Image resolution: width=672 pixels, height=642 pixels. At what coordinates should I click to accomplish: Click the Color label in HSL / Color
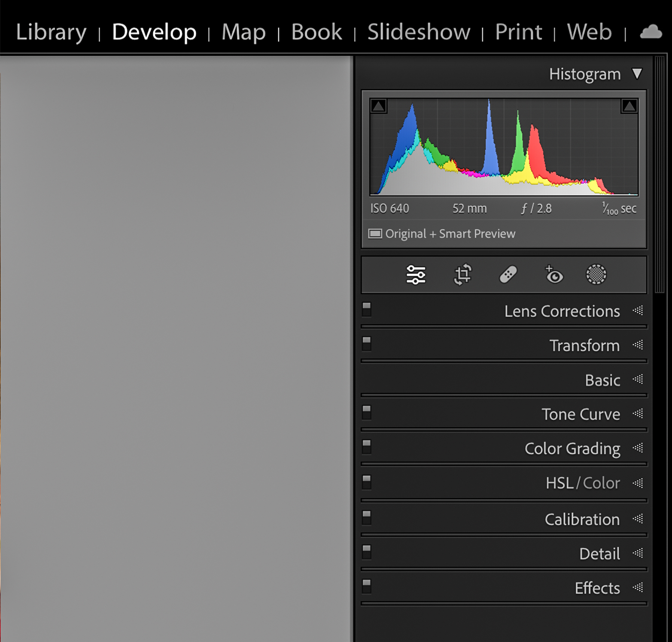pyautogui.click(x=601, y=483)
